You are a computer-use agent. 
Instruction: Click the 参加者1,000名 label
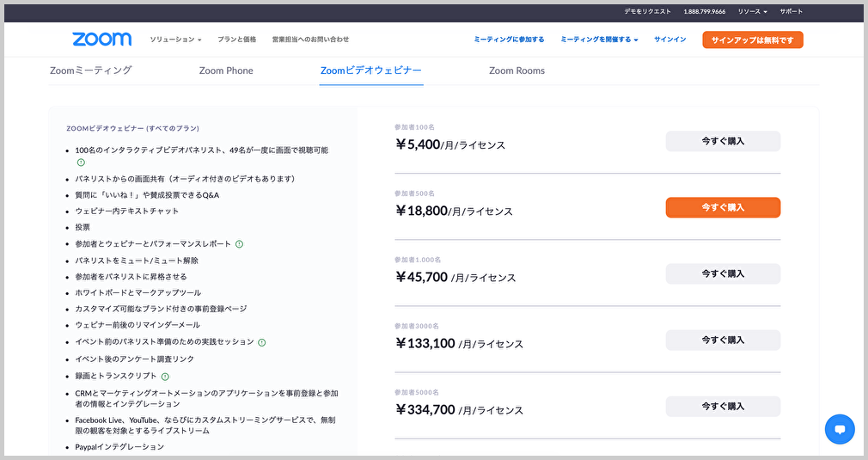[418, 261]
